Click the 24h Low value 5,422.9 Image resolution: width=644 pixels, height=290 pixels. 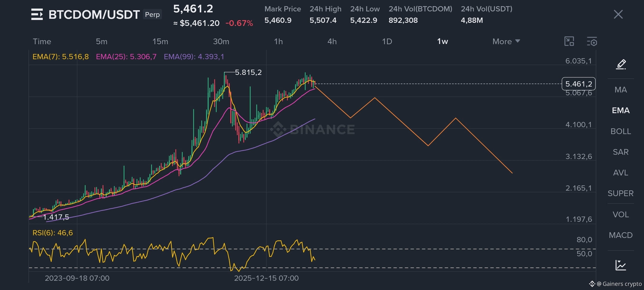364,20
